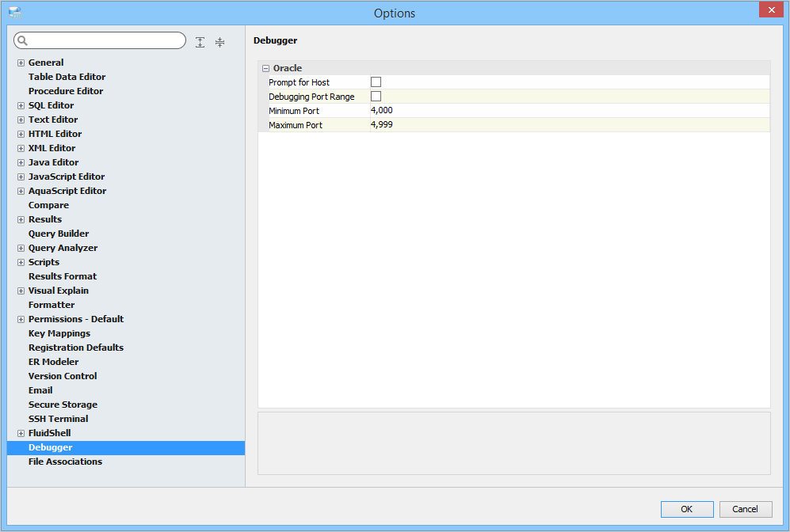
Task: Select the Minimum Port property label
Action: pyautogui.click(x=294, y=111)
